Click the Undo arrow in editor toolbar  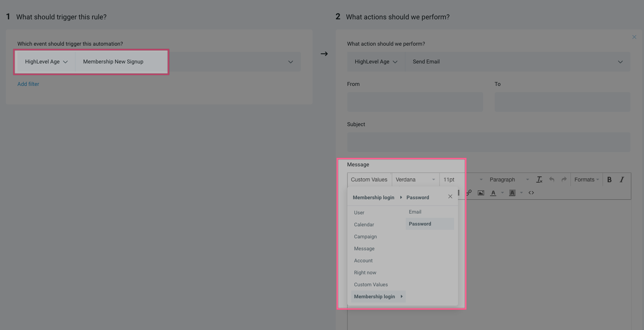(552, 180)
